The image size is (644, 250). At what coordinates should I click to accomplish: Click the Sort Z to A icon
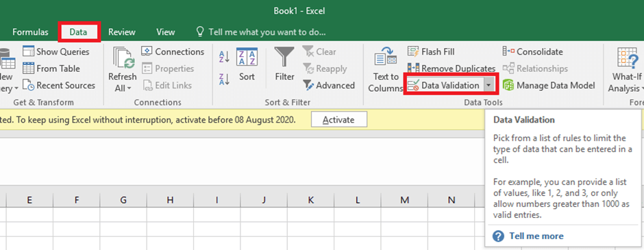point(225,79)
